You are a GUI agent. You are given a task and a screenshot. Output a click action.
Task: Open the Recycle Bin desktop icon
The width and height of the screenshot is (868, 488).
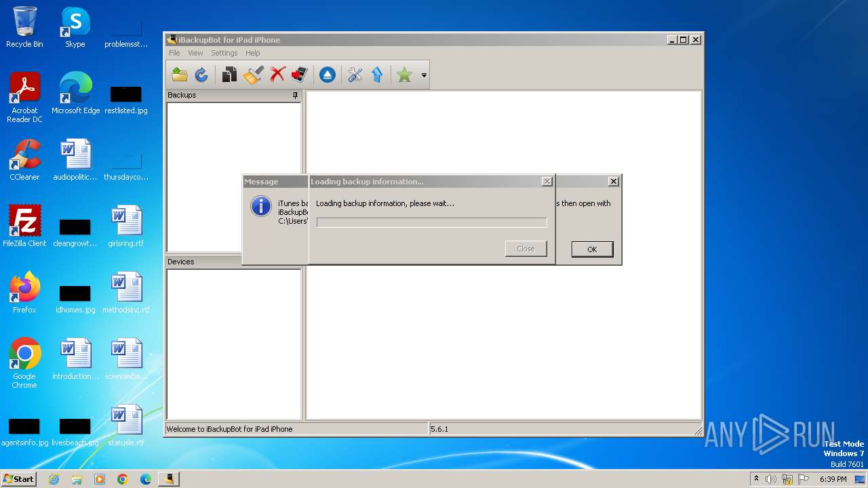point(24,27)
